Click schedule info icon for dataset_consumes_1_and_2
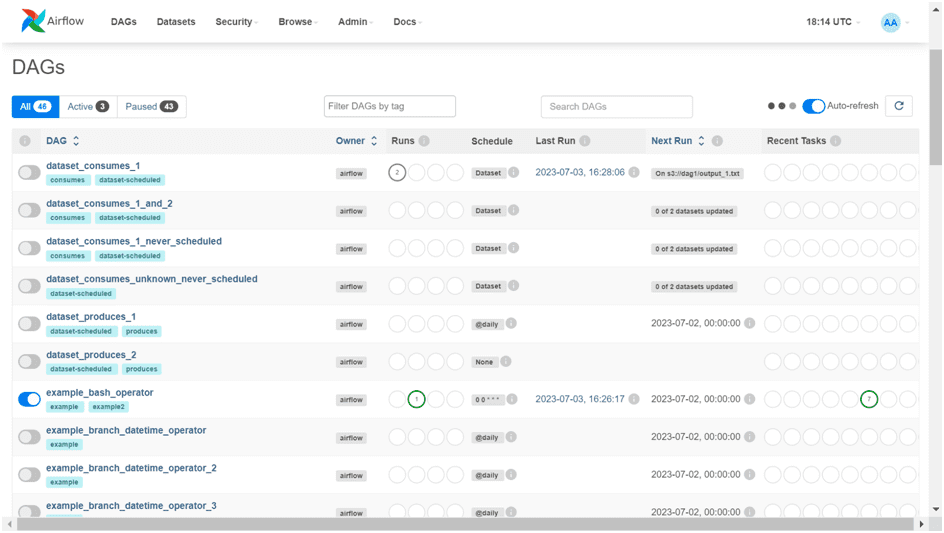This screenshot has width=944, height=533. click(514, 210)
